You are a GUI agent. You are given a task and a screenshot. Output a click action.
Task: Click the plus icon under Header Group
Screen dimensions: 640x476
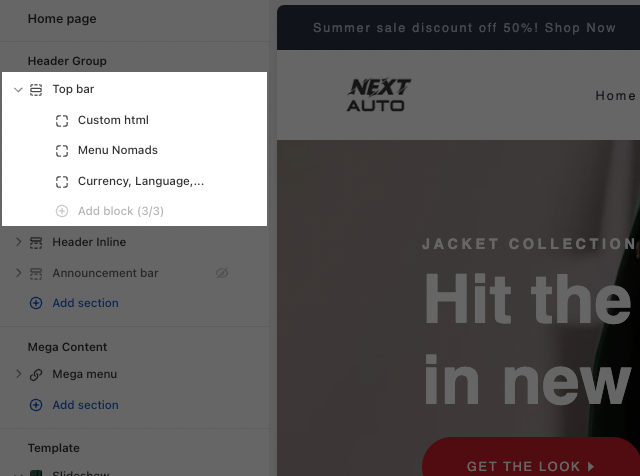(x=36, y=303)
